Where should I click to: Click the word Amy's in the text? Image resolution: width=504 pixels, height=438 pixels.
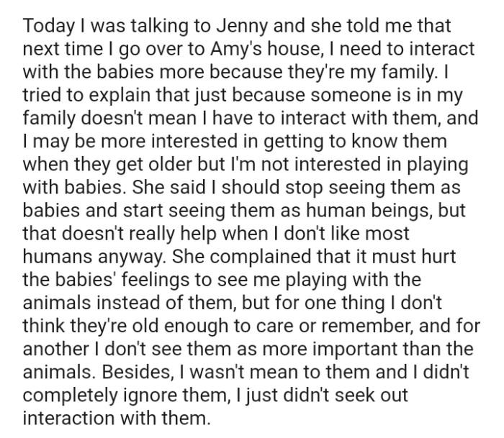click(237, 49)
